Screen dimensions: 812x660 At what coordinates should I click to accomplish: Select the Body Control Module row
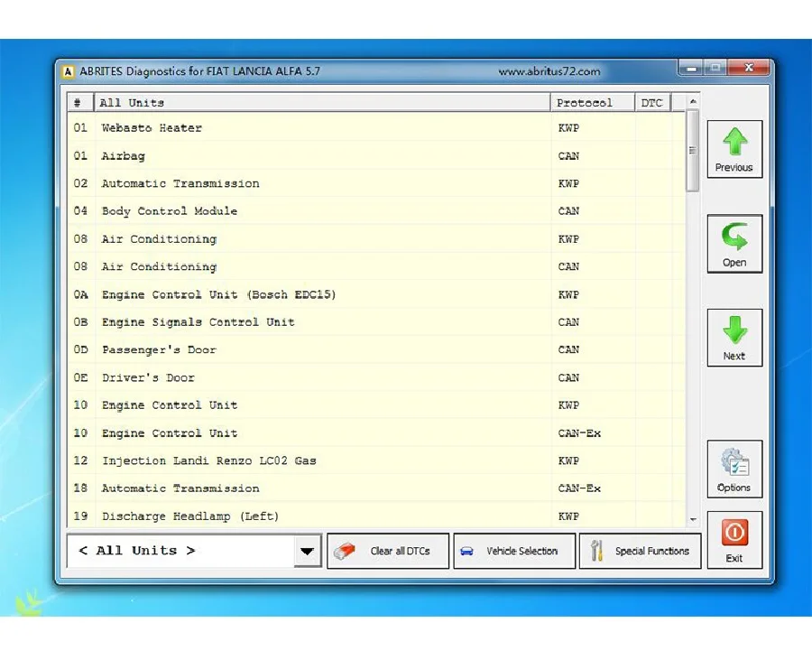pos(376,211)
